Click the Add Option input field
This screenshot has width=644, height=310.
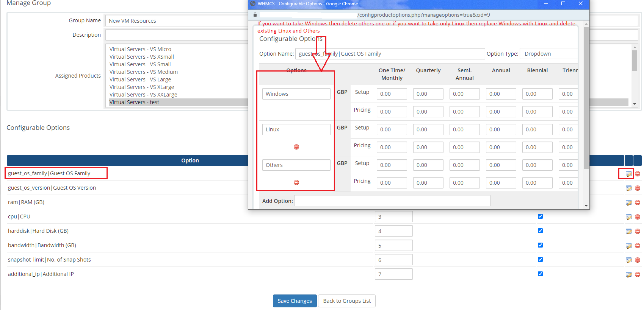pos(392,201)
